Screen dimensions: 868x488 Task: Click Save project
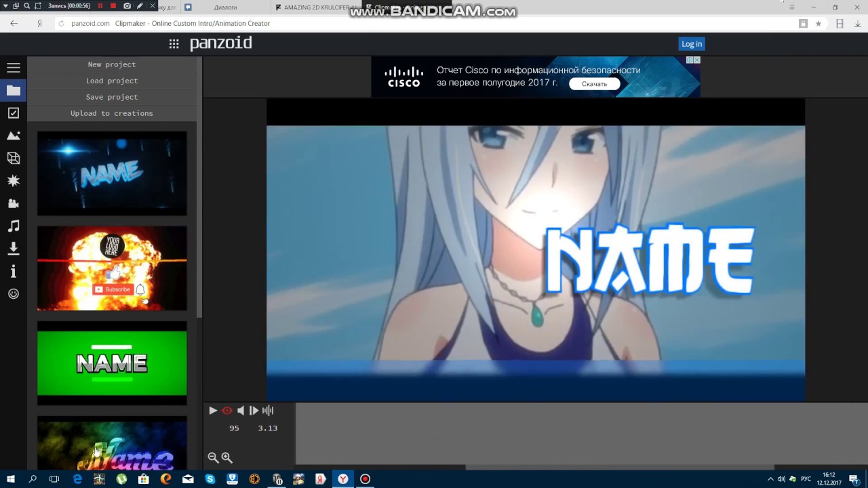(112, 97)
